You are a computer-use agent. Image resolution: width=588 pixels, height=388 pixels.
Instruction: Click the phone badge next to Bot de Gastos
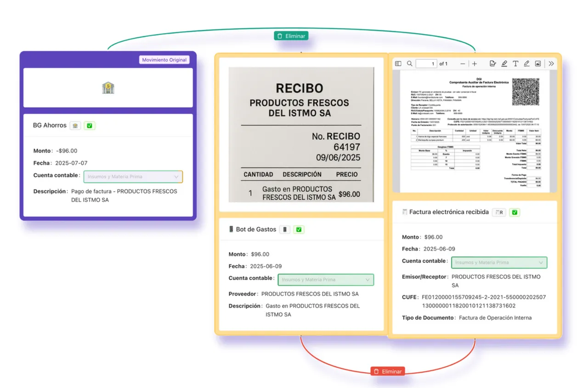point(285,229)
